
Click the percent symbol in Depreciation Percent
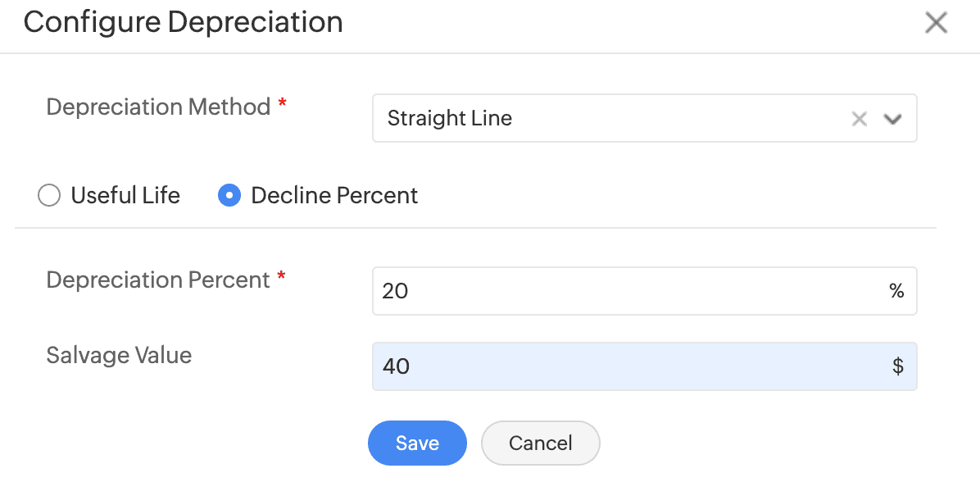pos(896,291)
